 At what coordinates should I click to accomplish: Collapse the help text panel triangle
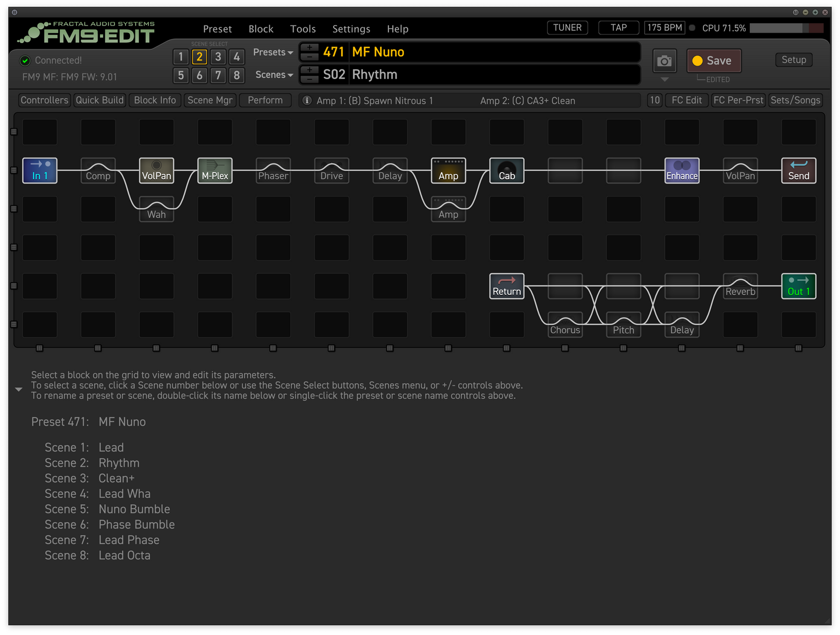[19, 389]
